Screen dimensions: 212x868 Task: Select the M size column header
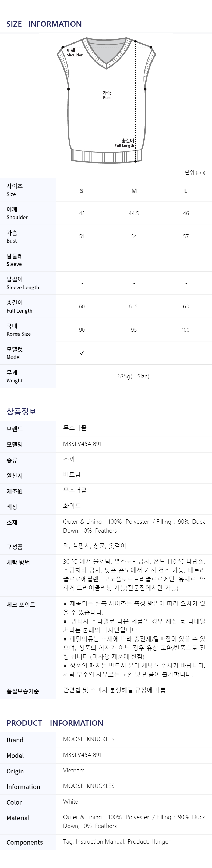click(x=134, y=191)
